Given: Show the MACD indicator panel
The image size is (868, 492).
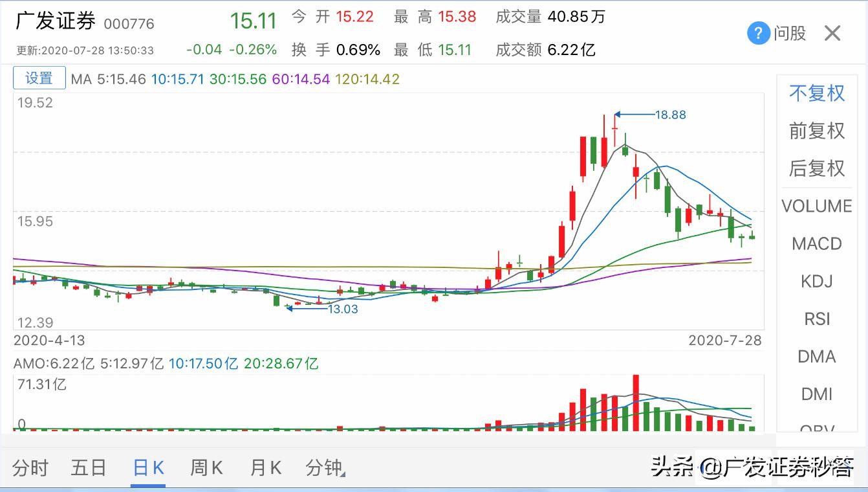Looking at the screenshot, I should [817, 243].
